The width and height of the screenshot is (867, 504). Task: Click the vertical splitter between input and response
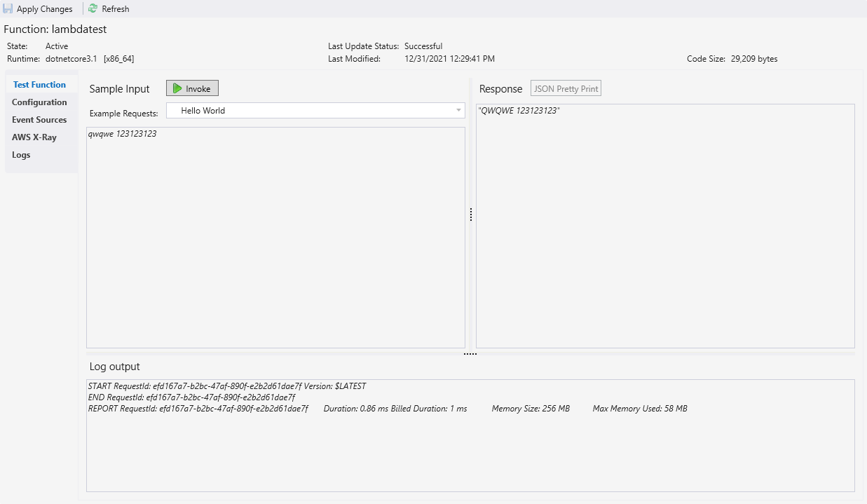(471, 214)
